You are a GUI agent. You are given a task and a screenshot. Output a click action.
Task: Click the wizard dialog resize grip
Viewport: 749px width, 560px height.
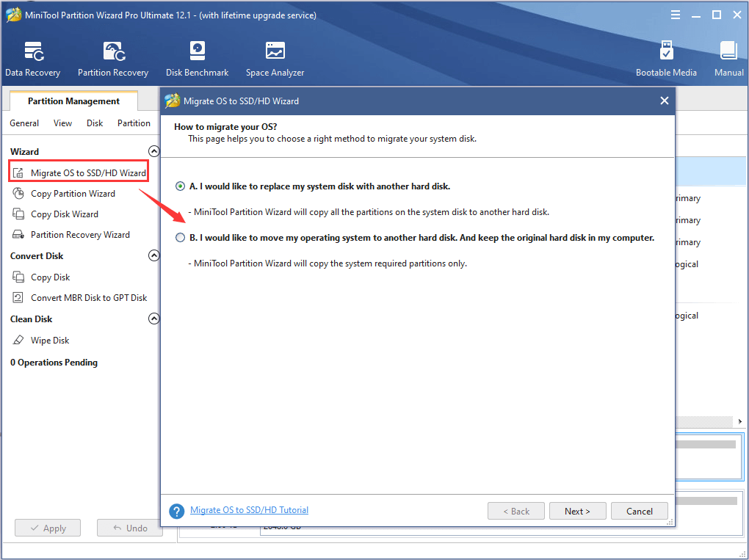pos(670,522)
